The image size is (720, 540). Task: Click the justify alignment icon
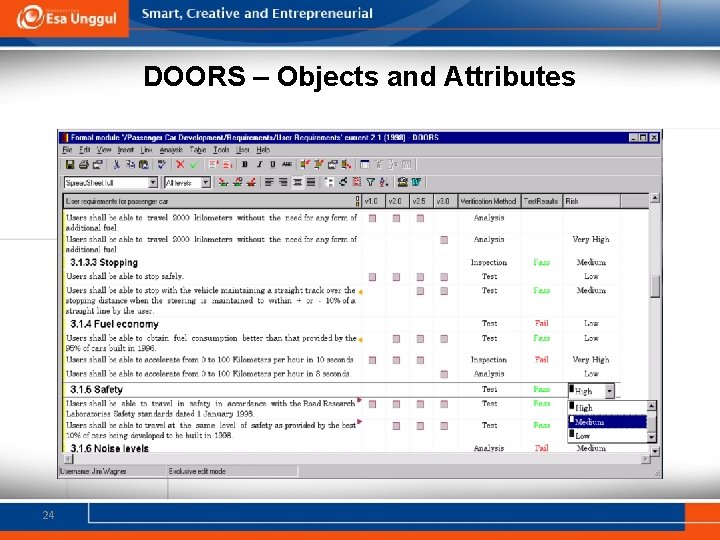coord(311,182)
